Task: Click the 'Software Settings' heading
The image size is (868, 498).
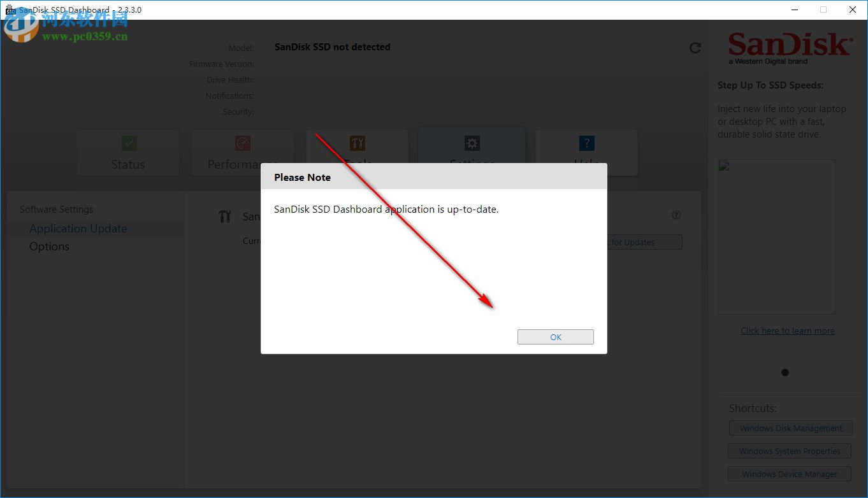Action: [56, 210]
